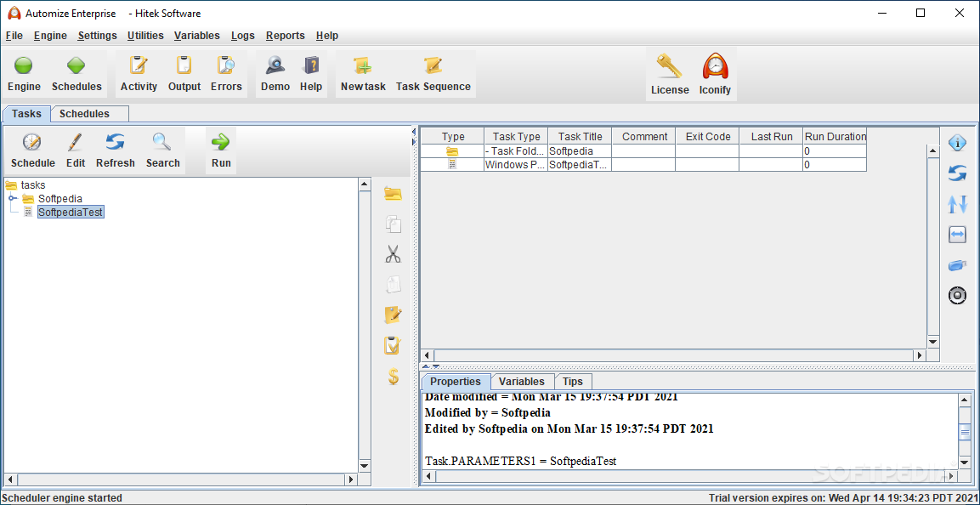
Task: Click the task table's scroll right arrow
Action: [920, 355]
